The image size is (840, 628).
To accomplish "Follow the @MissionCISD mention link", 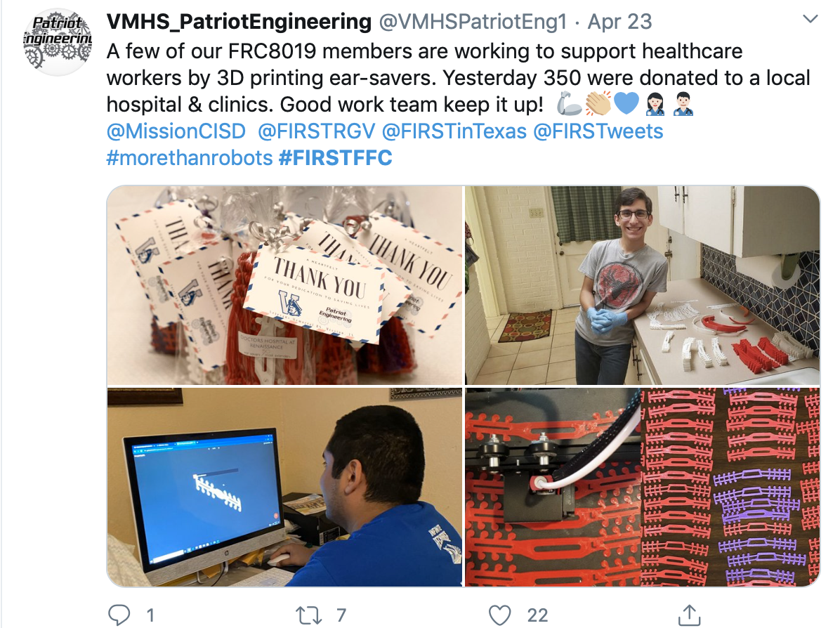I will click(176, 131).
